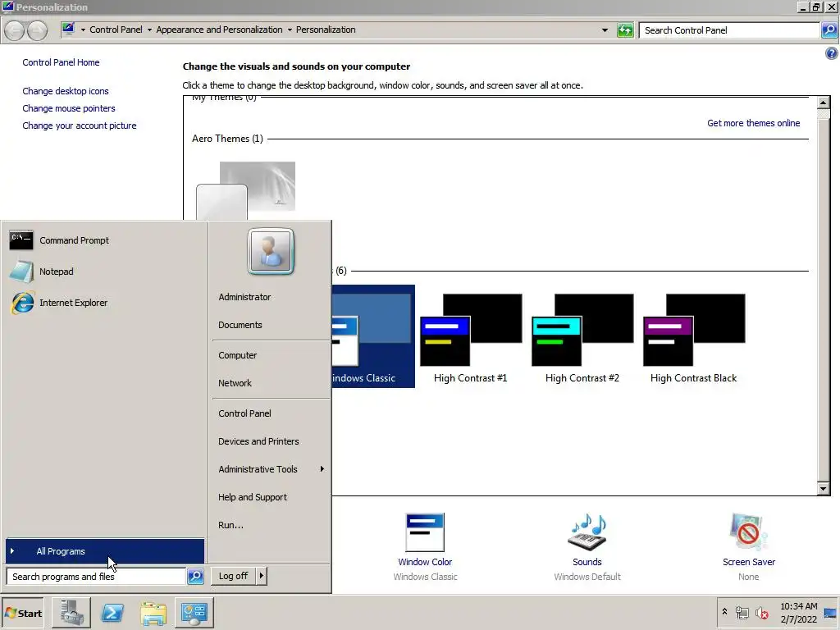840x630 pixels.
Task: Click the Start menu search magnifier icon
Action: [195, 577]
